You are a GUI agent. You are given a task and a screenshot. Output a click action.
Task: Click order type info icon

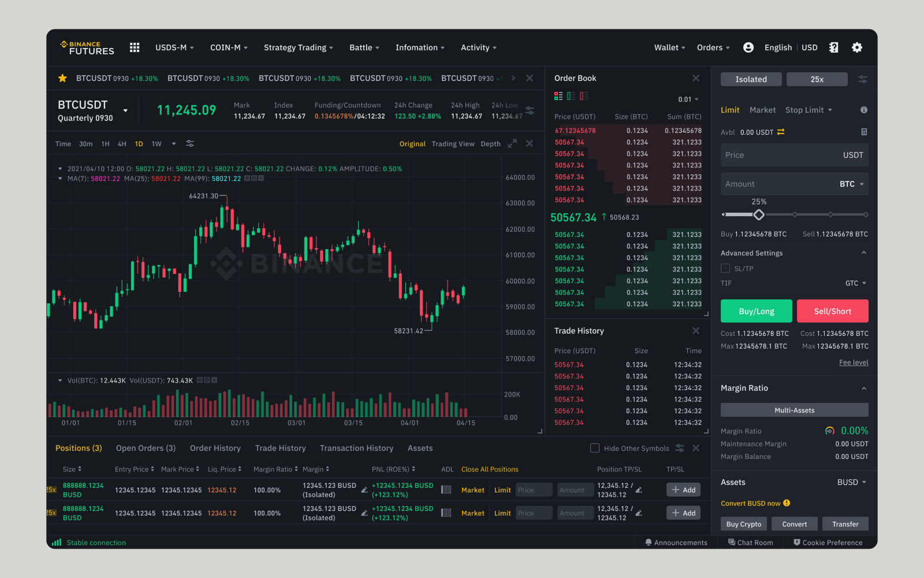click(x=864, y=110)
